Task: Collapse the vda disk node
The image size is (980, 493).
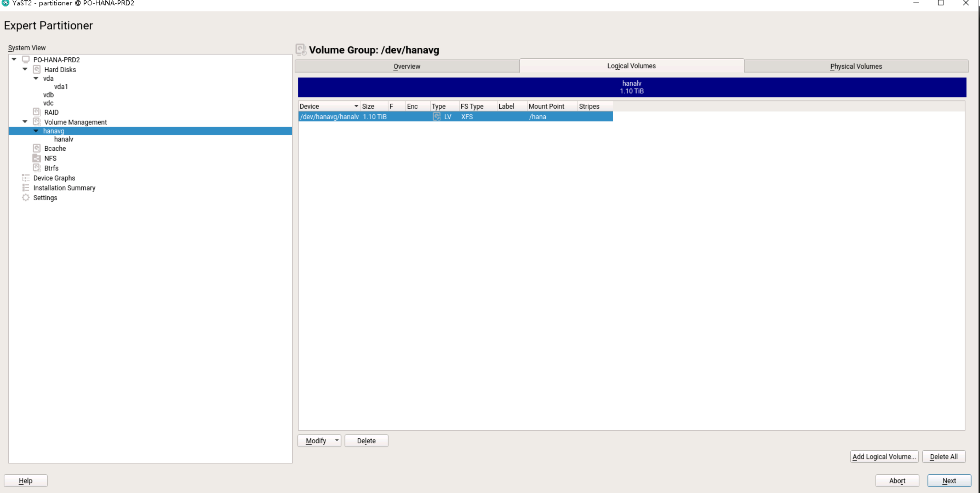Action: pyautogui.click(x=36, y=78)
